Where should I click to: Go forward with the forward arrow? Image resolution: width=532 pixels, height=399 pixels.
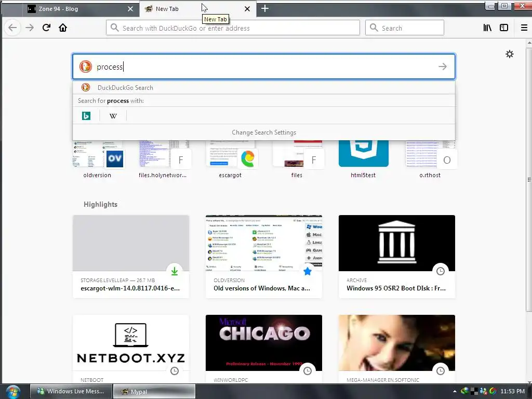[30, 28]
